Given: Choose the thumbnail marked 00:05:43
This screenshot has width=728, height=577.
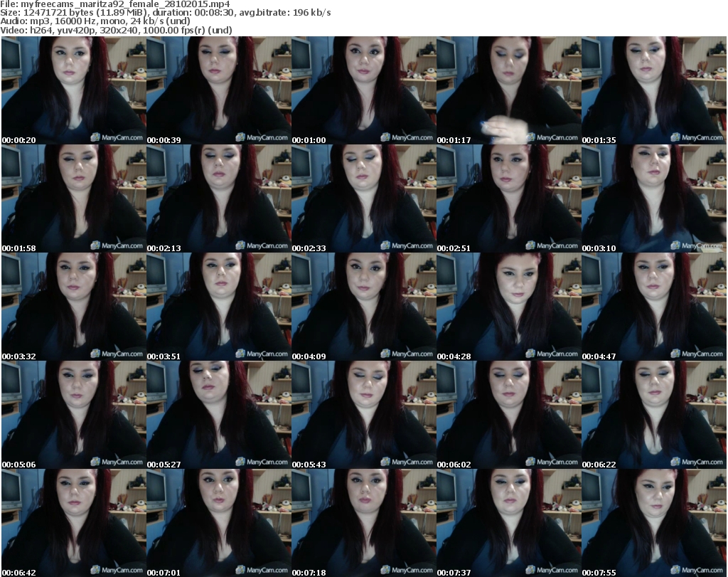Looking at the screenshot, I should [364, 415].
